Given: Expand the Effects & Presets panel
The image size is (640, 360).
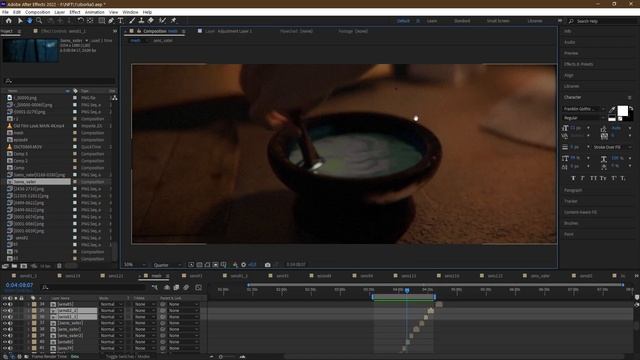Looking at the screenshot, I should coord(578,64).
